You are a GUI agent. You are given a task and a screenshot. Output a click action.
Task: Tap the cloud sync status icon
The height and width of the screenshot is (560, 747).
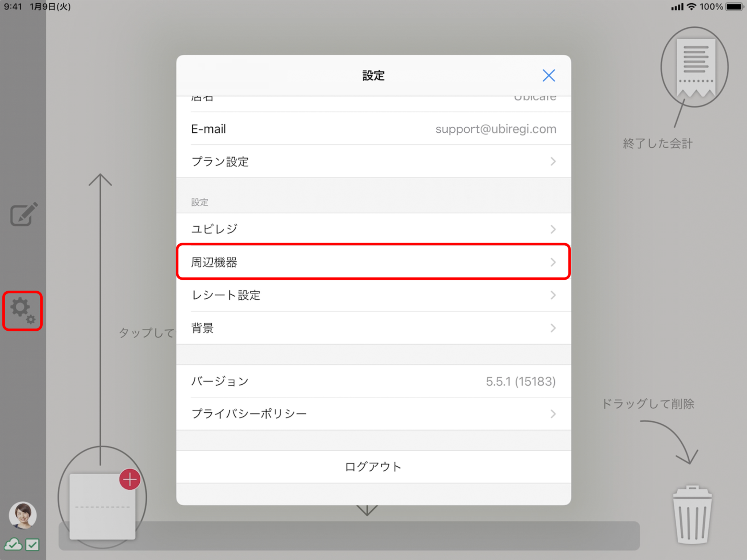(x=13, y=544)
